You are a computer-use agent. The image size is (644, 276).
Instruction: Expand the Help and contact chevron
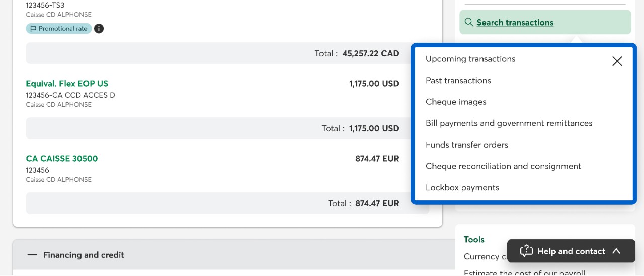[616, 251]
